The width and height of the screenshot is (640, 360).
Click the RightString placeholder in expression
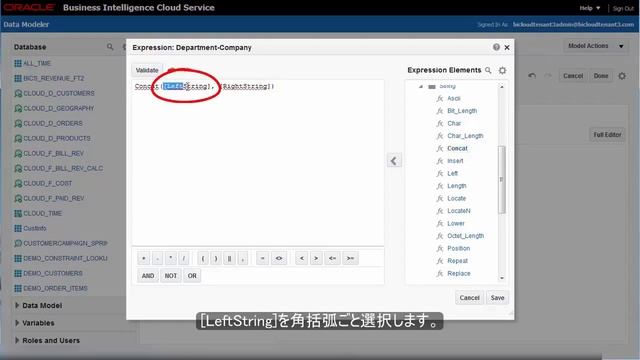coord(245,87)
